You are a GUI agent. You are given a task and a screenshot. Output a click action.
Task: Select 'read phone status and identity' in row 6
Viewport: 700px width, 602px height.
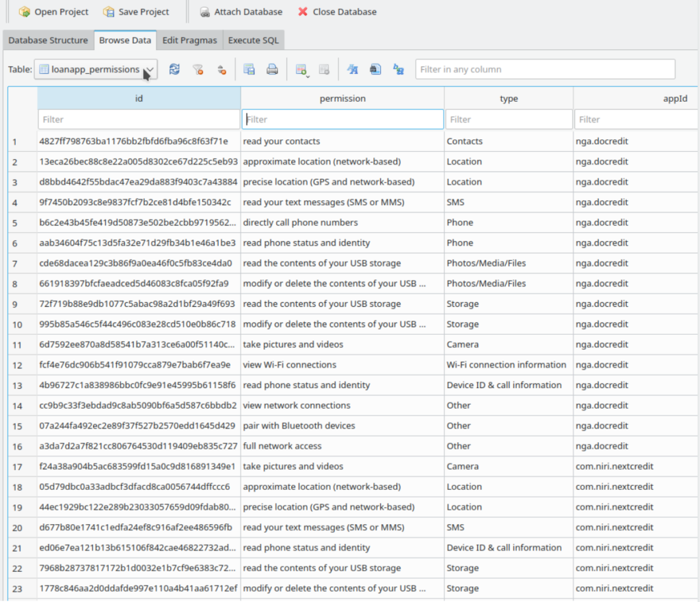tap(342, 243)
